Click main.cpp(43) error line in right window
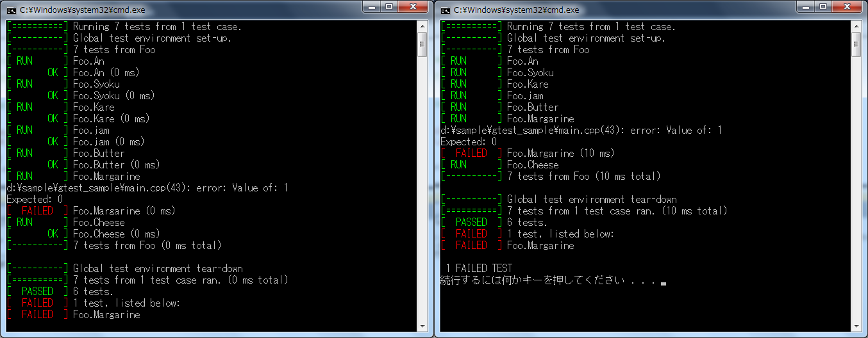This screenshot has height=338, width=868. (x=581, y=130)
